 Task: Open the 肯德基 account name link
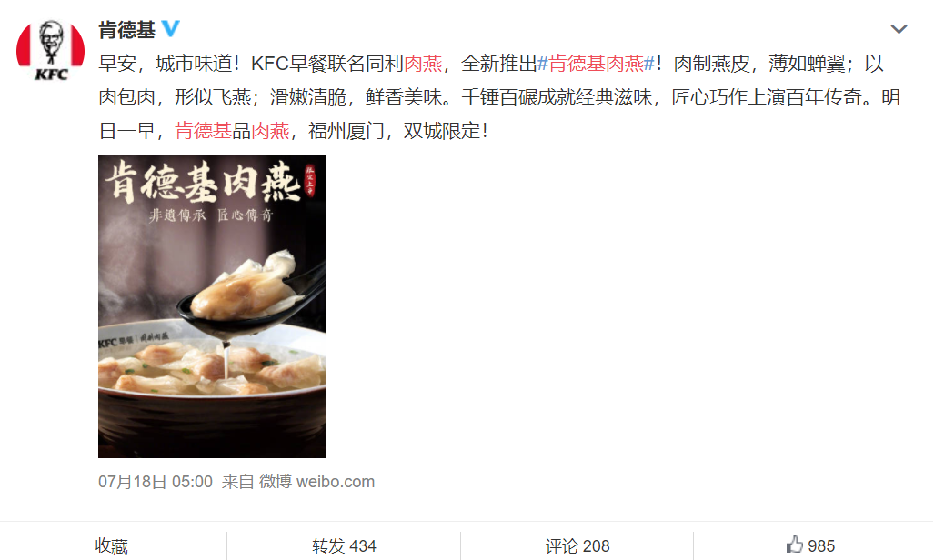click(x=127, y=29)
